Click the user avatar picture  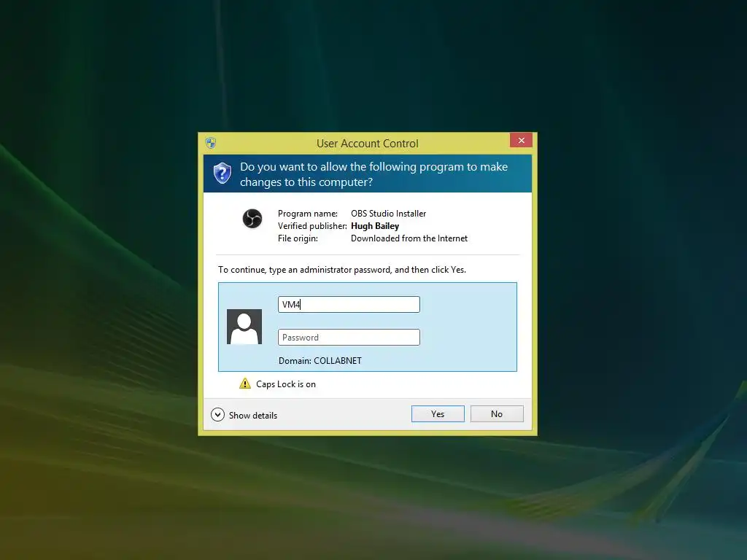click(x=244, y=327)
